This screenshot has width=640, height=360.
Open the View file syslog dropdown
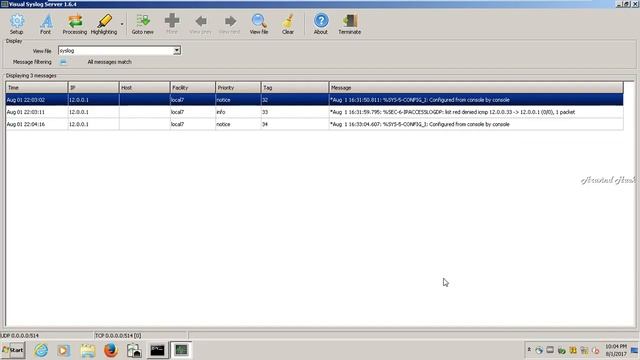[x=177, y=51]
